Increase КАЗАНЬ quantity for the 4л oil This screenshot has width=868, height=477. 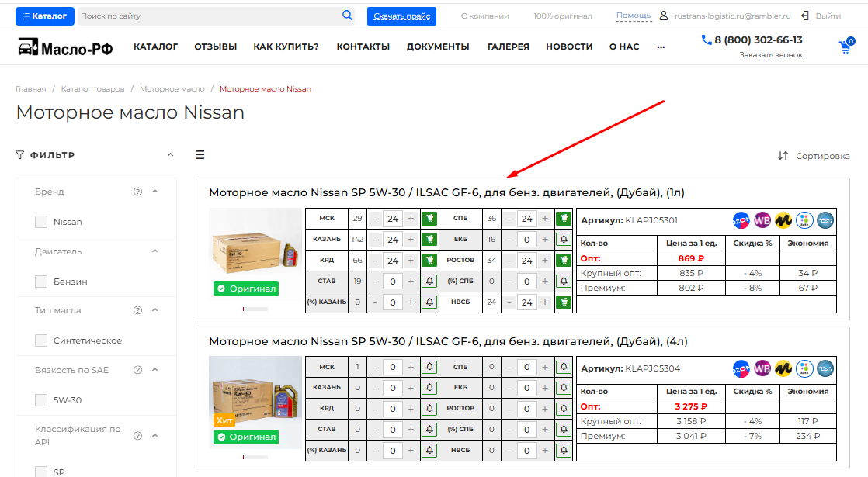[411, 388]
